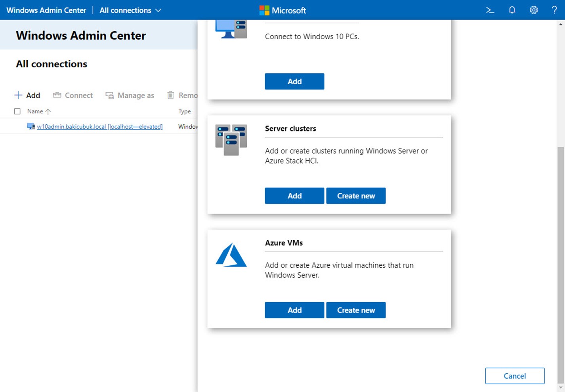
Task: Click Add under Server clusters
Action: (294, 196)
